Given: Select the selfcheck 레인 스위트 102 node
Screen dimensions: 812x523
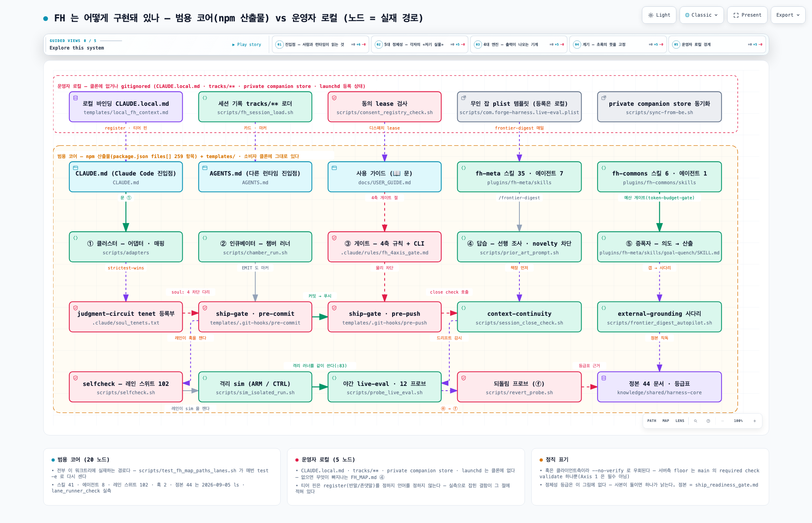Looking at the screenshot, I should 126,387.
